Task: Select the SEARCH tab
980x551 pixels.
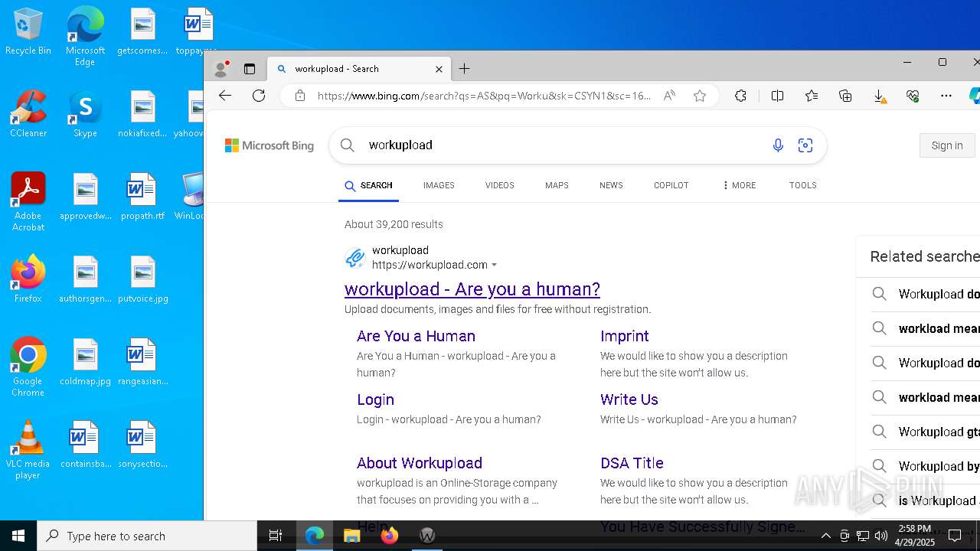Action: tap(368, 186)
